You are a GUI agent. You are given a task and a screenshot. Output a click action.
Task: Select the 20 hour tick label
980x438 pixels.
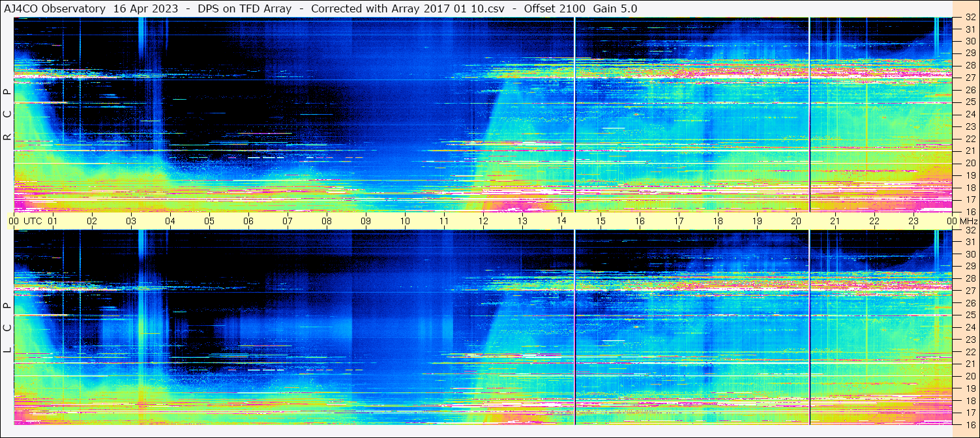pos(796,221)
